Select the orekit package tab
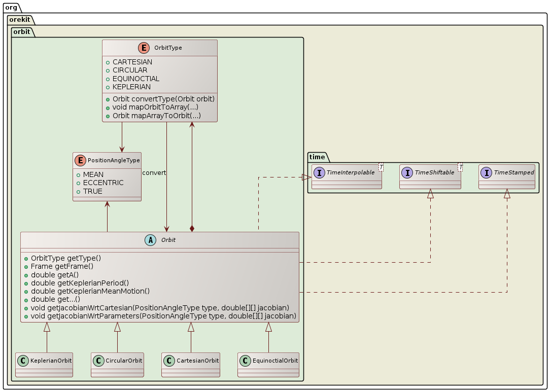 (19, 20)
